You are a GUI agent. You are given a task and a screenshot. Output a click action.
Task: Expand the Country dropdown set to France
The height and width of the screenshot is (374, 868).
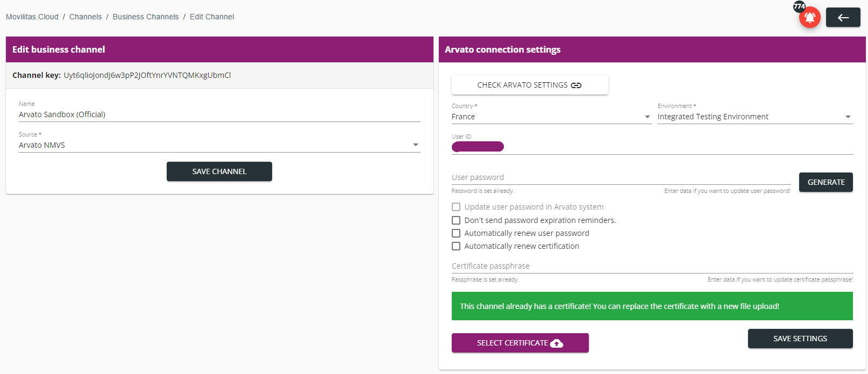coord(551,117)
